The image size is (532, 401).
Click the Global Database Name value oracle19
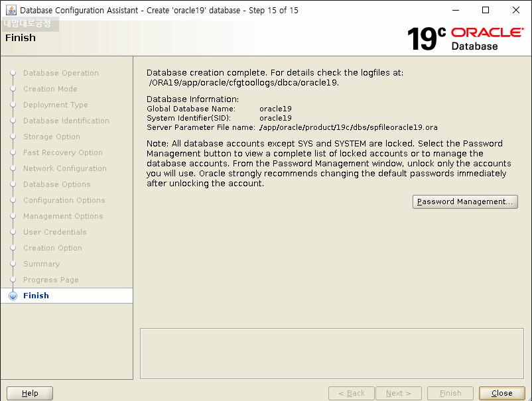275,109
